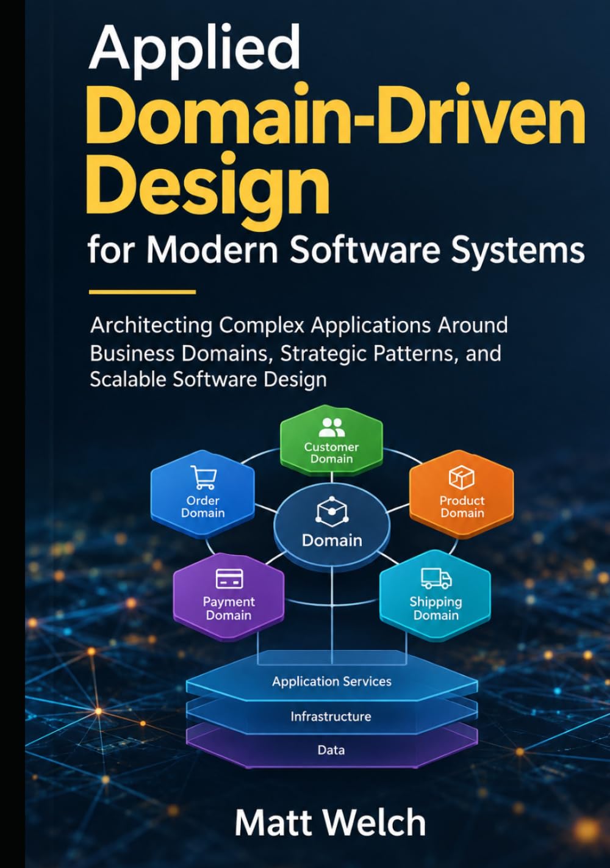The width and height of the screenshot is (610, 868).
Task: Click the package box icon in Product Domain
Action: tap(462, 477)
